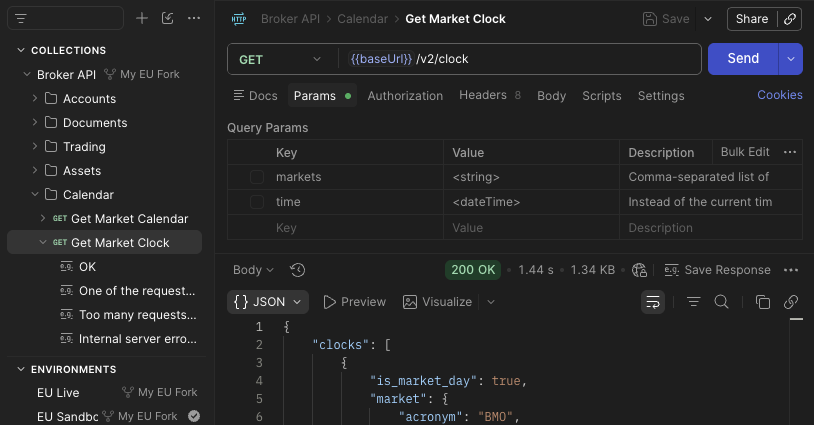The height and width of the screenshot is (425, 814).
Task: Click the HTTP request type icon
Action: coord(239,19)
